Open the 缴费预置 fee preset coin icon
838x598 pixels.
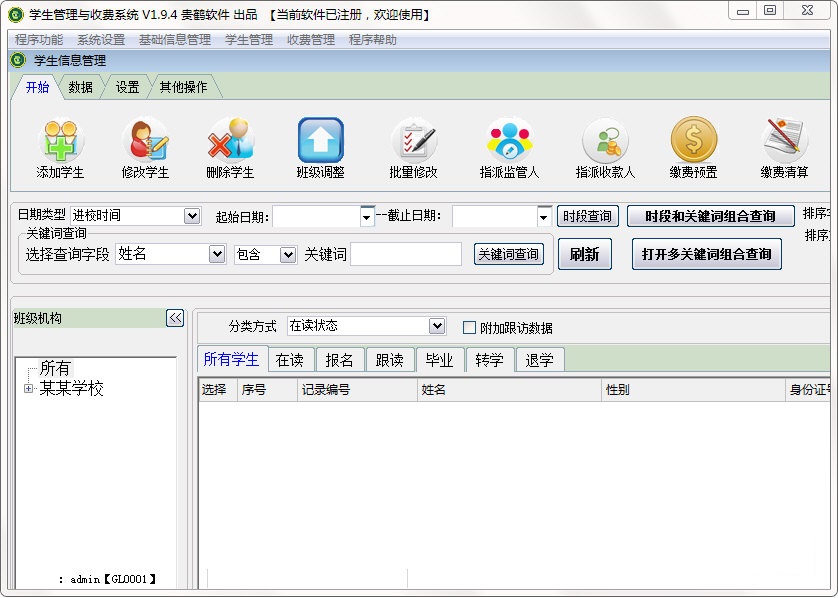[694, 139]
